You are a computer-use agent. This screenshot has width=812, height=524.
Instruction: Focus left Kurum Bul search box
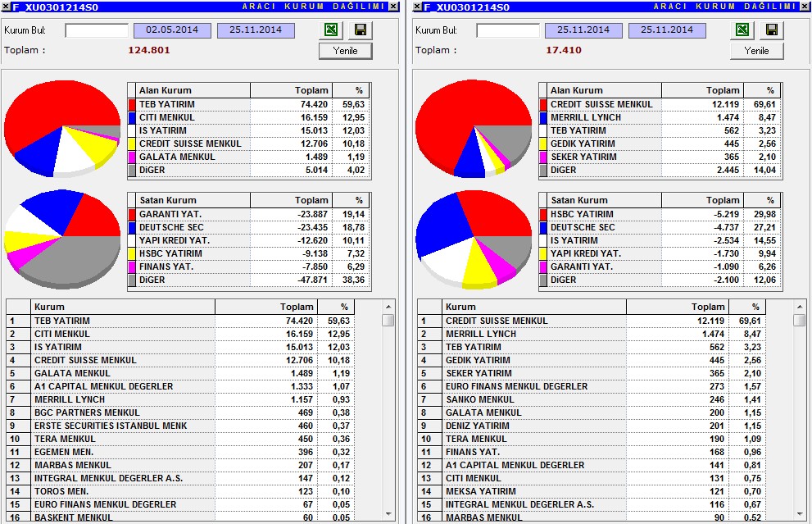point(97,30)
